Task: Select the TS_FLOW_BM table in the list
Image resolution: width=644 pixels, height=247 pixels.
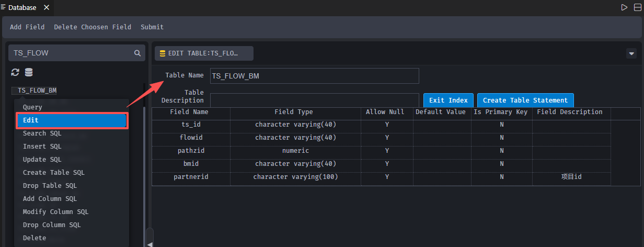Action: pyautogui.click(x=37, y=91)
